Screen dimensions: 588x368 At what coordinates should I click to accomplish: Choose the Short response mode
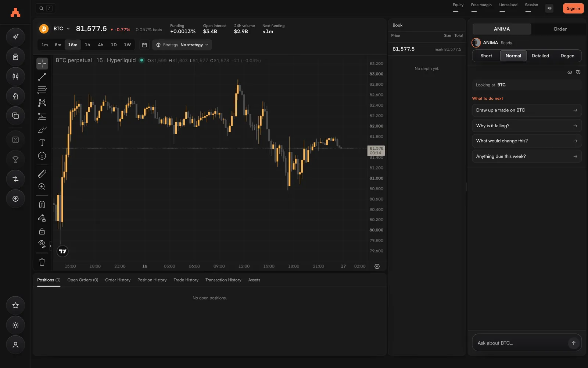click(486, 56)
